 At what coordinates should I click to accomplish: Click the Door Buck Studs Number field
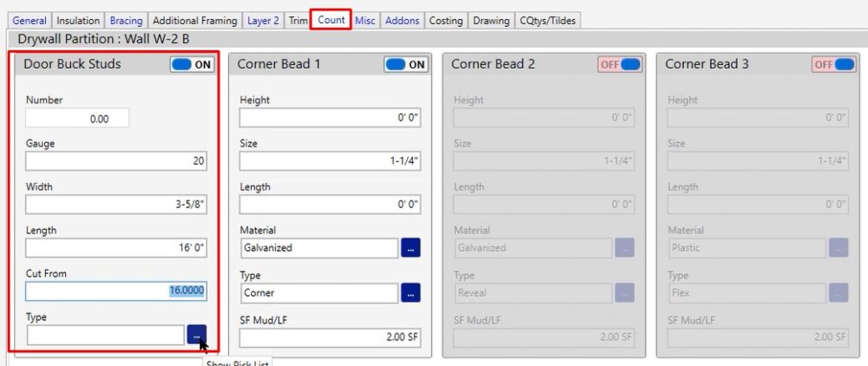tap(77, 119)
